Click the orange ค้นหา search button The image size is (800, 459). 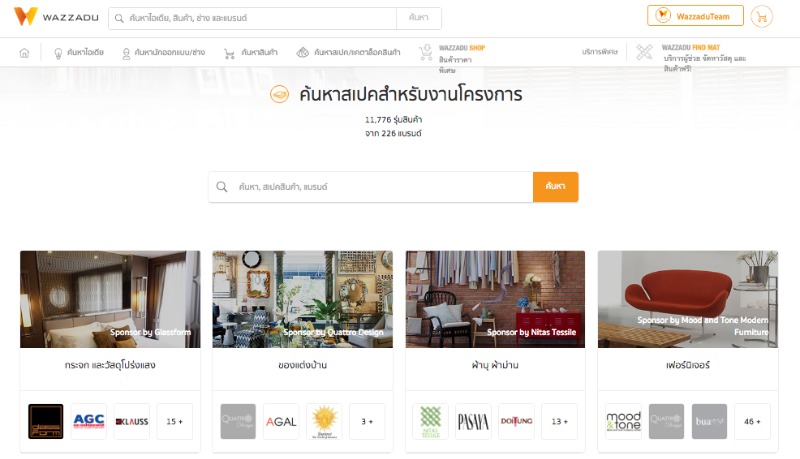556,187
